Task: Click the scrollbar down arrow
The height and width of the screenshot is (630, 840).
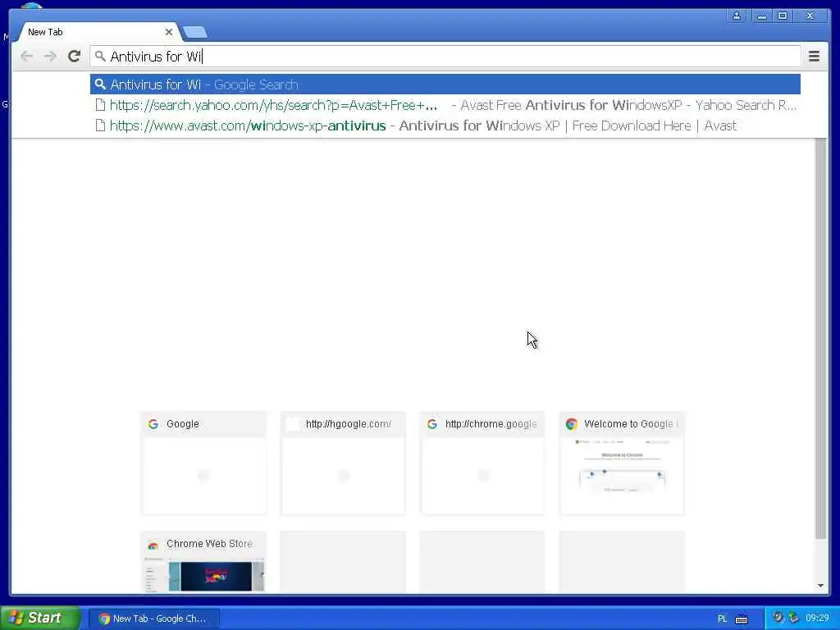Action: pyautogui.click(x=820, y=586)
